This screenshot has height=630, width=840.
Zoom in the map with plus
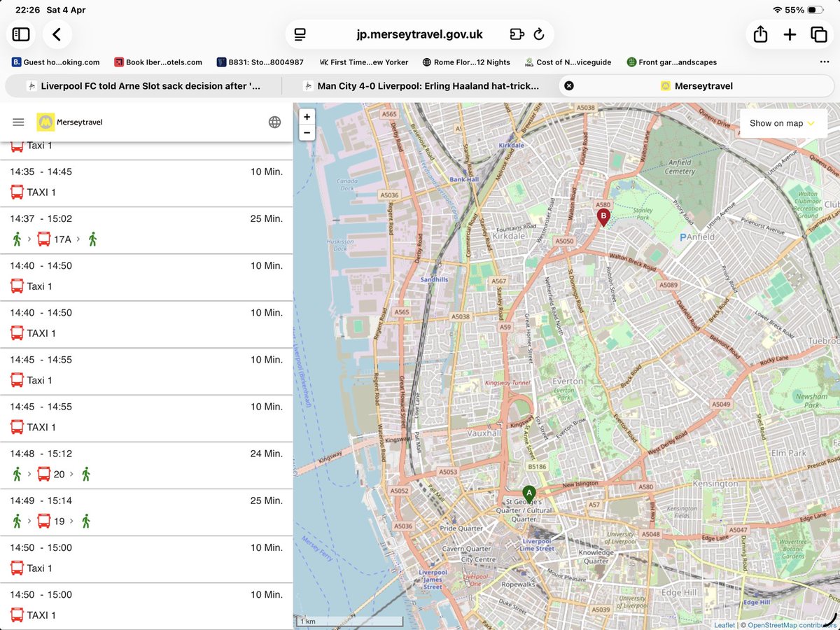point(307,116)
